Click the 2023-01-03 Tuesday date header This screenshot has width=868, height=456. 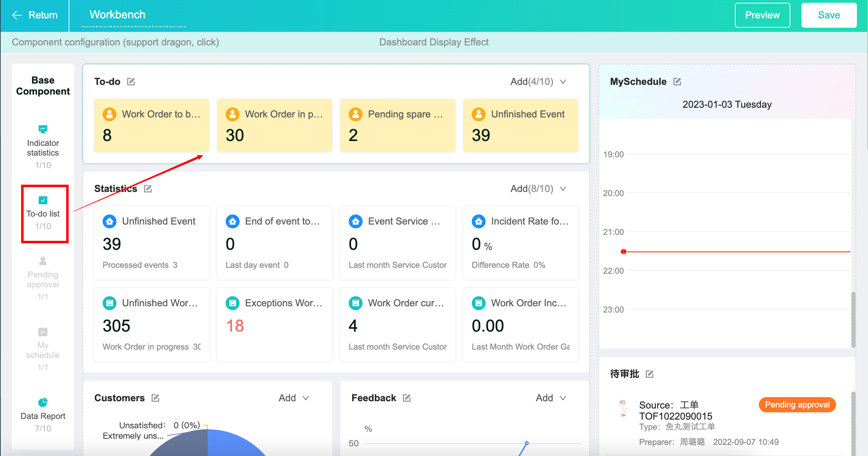pyautogui.click(x=727, y=105)
